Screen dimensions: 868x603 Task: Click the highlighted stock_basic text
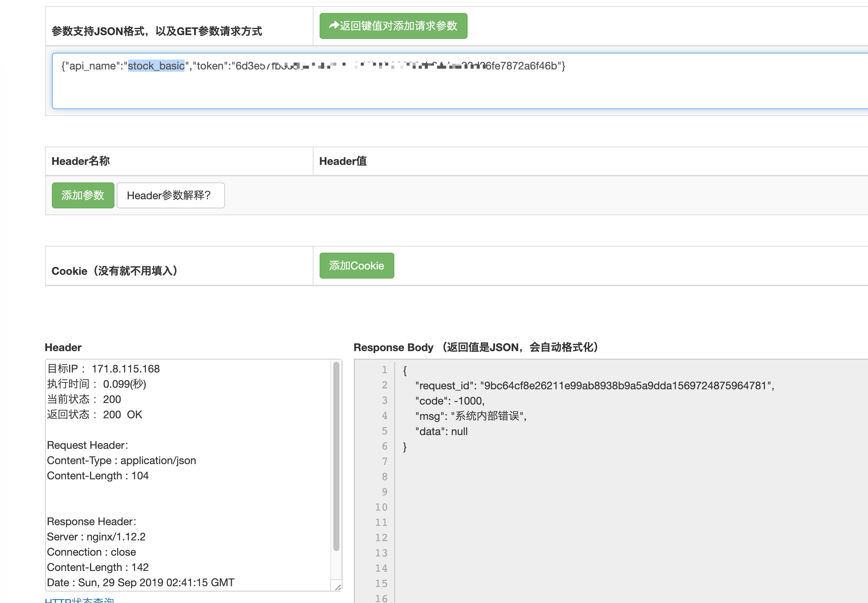click(x=156, y=66)
